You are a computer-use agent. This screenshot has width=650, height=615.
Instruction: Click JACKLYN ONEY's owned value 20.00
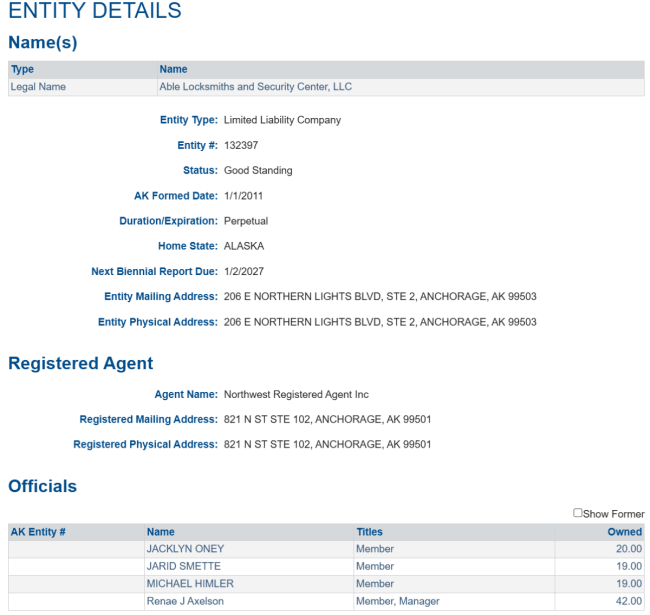click(629, 549)
